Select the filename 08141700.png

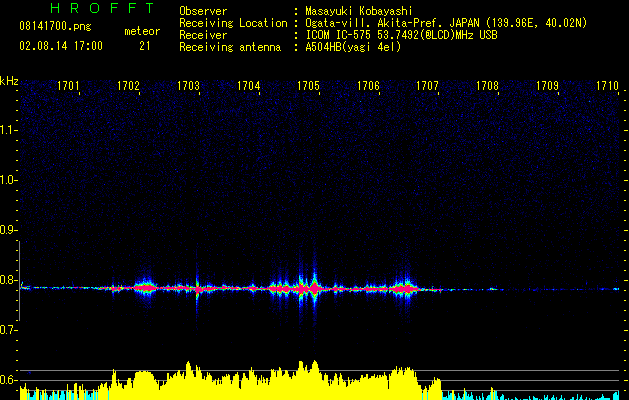pos(55,27)
